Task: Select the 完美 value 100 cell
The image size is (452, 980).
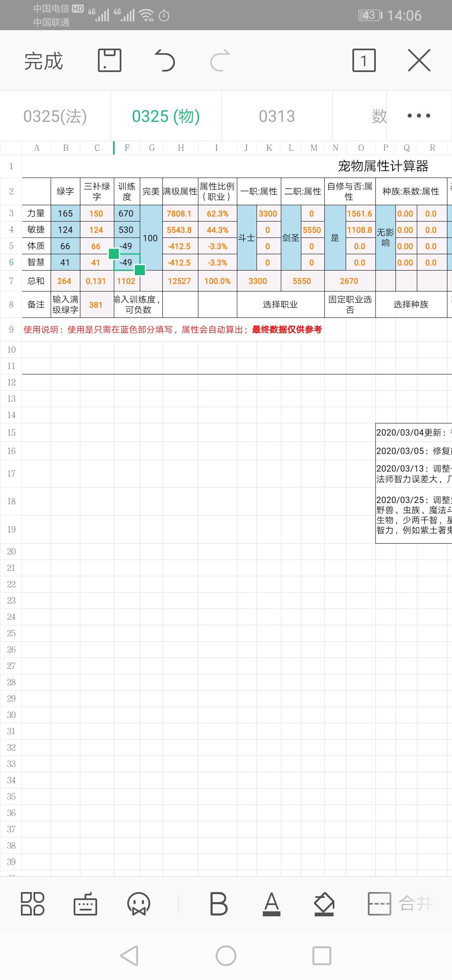Action: pyautogui.click(x=151, y=237)
